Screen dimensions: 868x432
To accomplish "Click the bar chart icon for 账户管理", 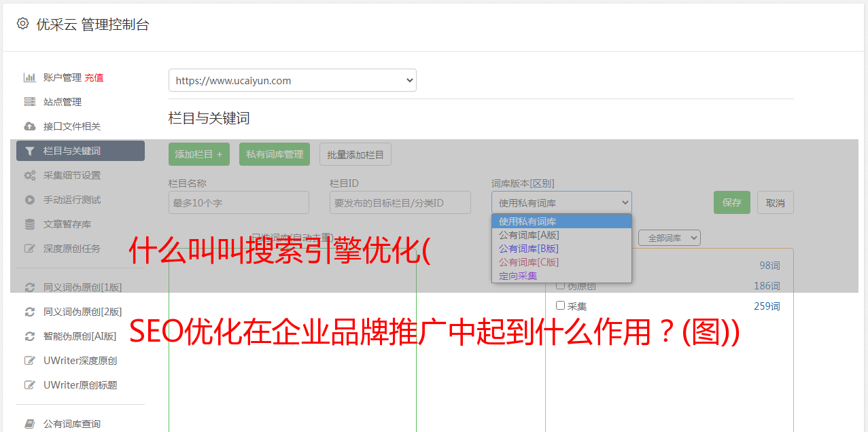I will (x=29, y=77).
